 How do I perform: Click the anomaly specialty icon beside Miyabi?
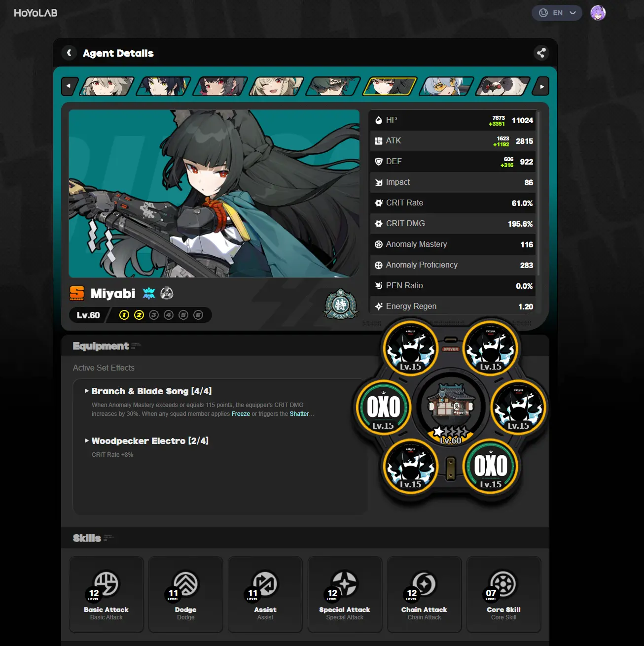(167, 293)
